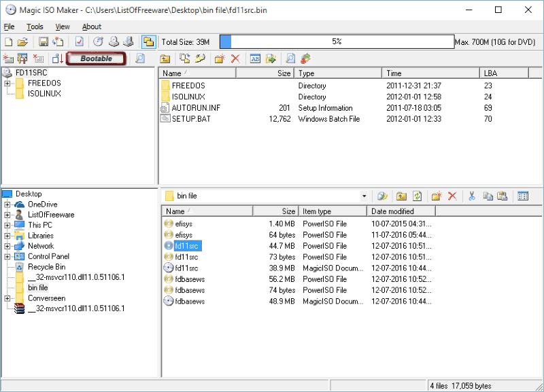Sort image files by the Type column

(338, 73)
